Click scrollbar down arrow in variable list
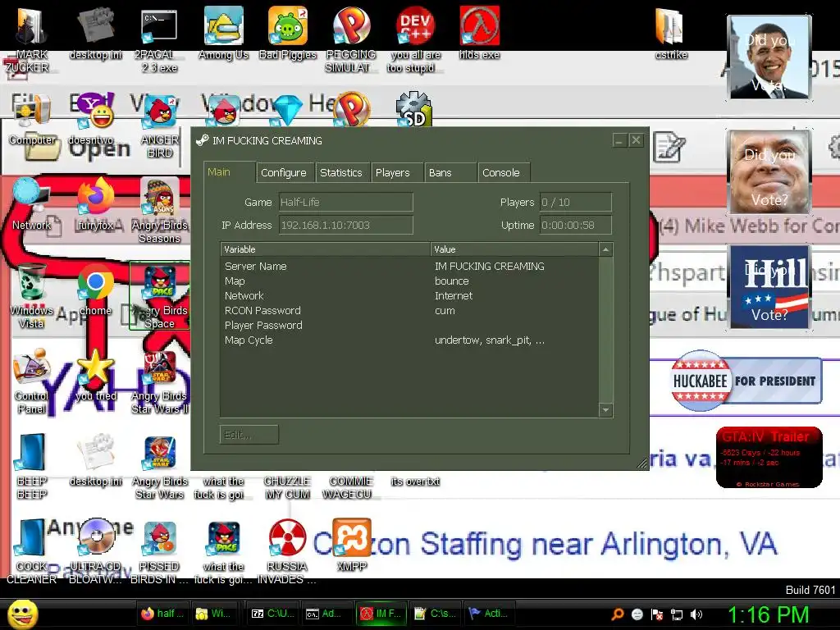This screenshot has height=630, width=840. coord(605,410)
